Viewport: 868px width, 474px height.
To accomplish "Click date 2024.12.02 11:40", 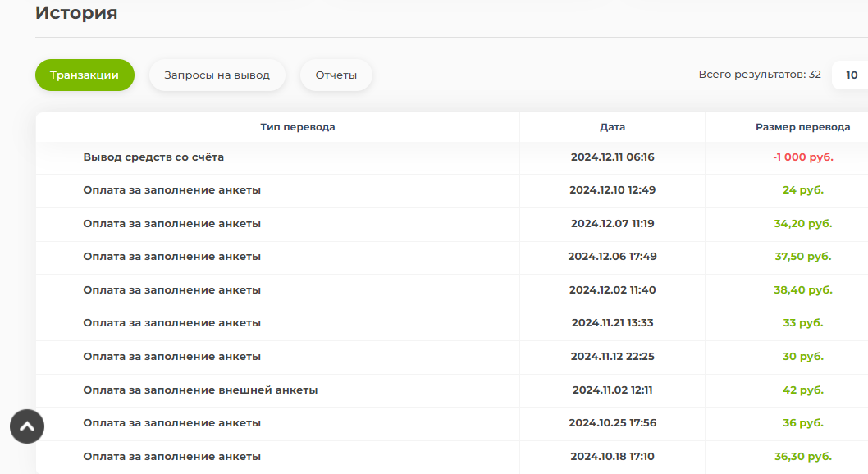I will pyautogui.click(x=612, y=289).
